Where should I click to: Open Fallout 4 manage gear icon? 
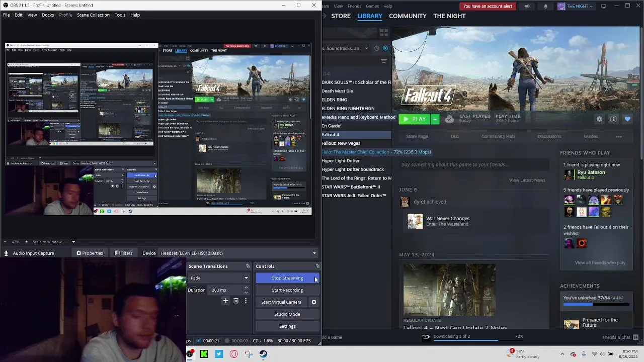tap(599, 119)
